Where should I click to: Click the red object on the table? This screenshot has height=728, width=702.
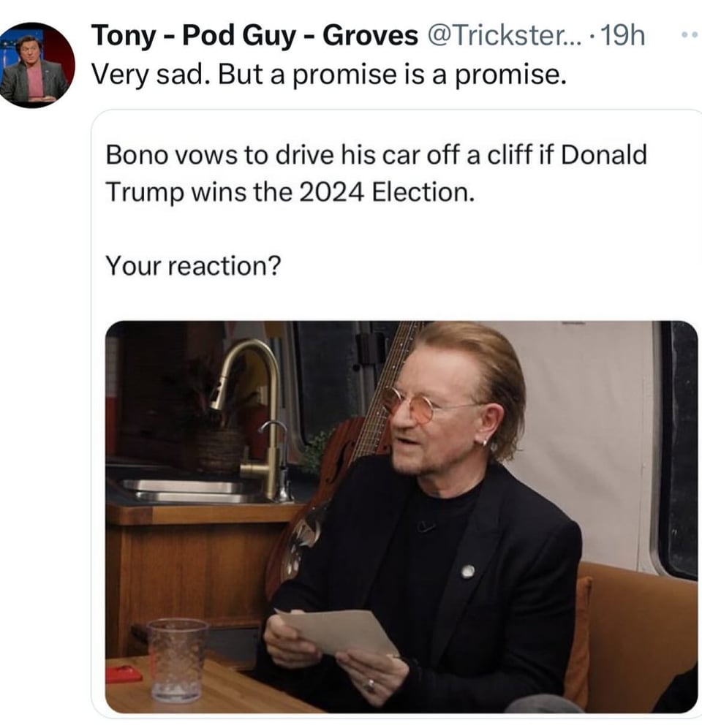click(124, 673)
